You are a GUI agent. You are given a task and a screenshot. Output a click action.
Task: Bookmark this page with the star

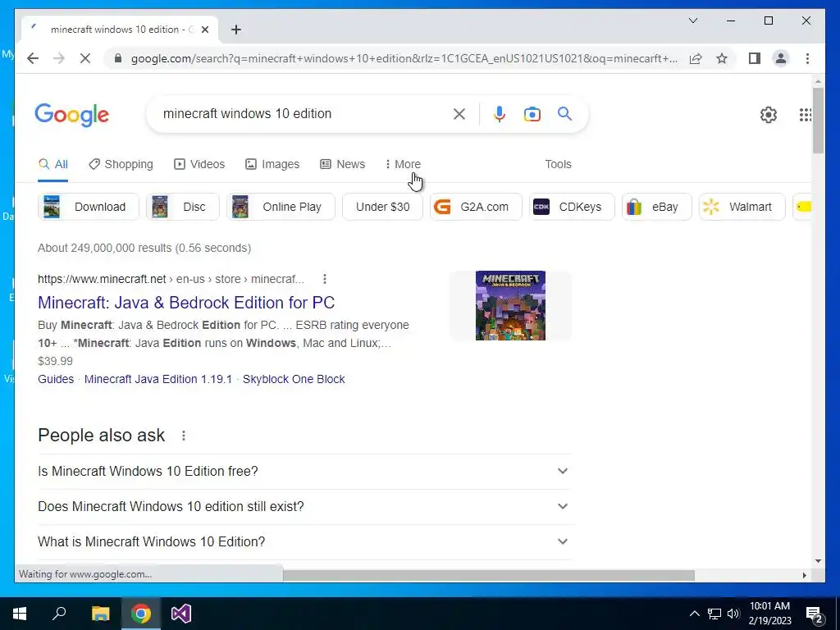pyautogui.click(x=722, y=58)
